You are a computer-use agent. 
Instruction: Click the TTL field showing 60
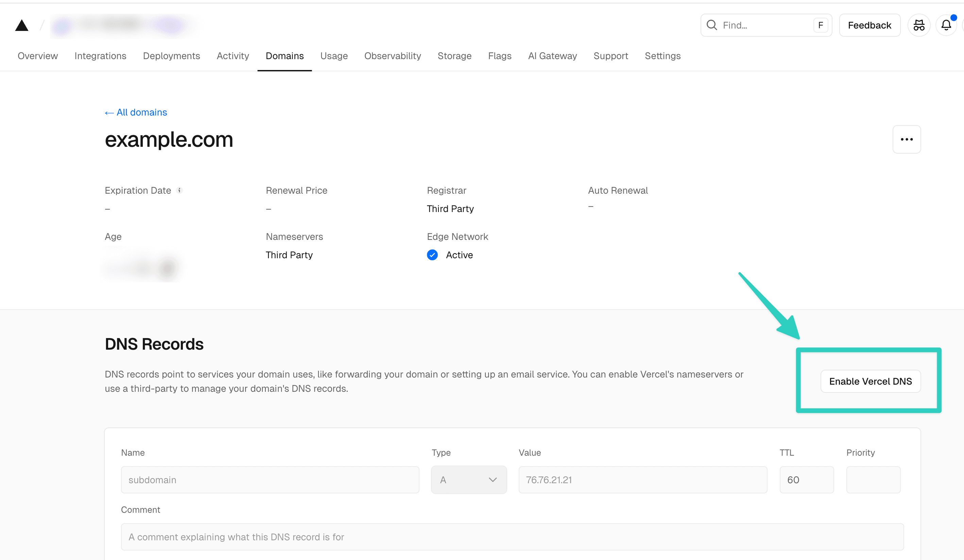tap(806, 480)
